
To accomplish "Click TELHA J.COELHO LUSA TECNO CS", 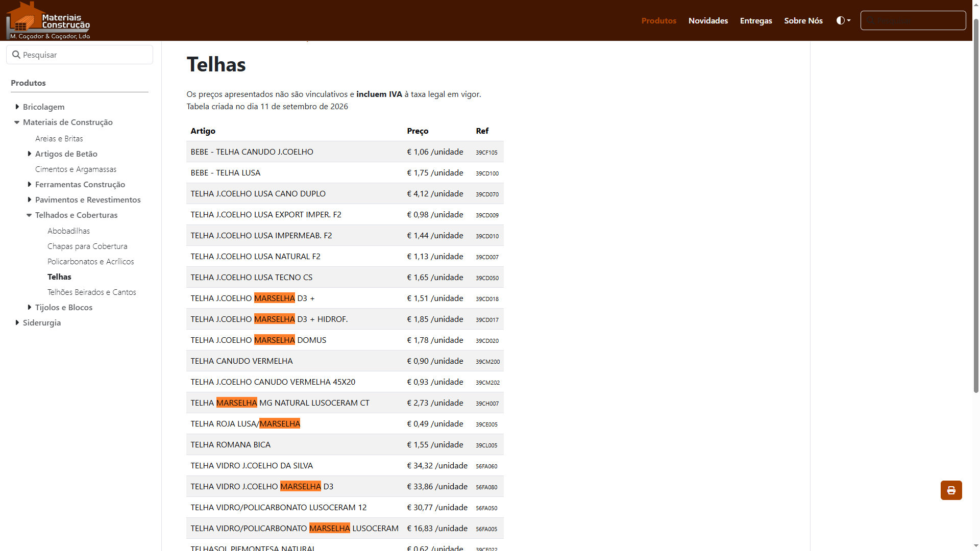I will pyautogui.click(x=251, y=277).
